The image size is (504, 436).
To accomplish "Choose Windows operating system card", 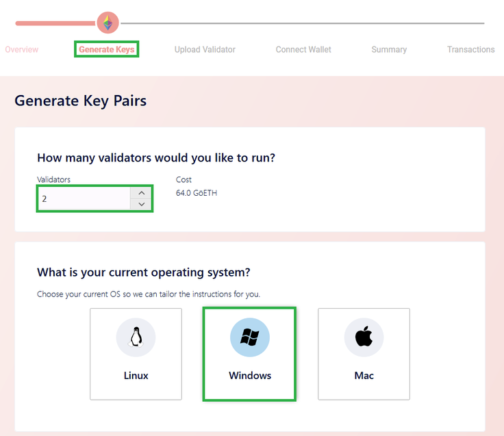I will coord(250,354).
